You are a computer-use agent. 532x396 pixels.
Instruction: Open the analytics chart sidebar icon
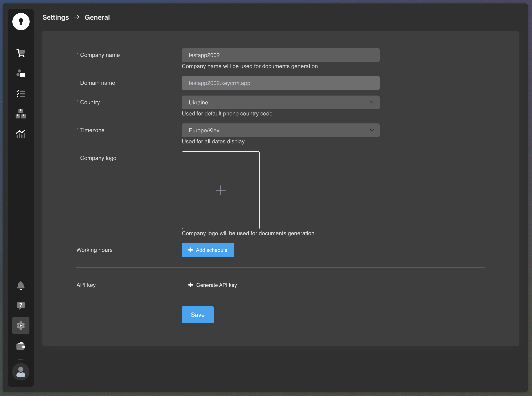point(21,134)
